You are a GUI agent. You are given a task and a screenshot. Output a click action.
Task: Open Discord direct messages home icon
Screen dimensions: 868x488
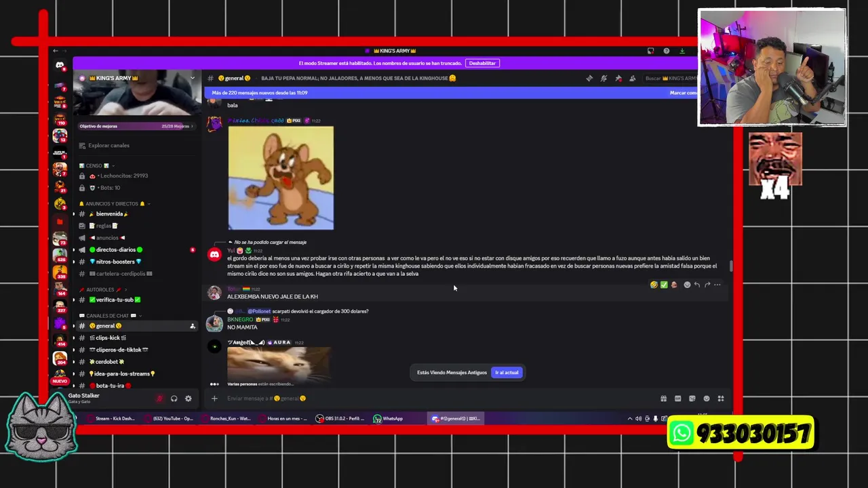[60, 66]
